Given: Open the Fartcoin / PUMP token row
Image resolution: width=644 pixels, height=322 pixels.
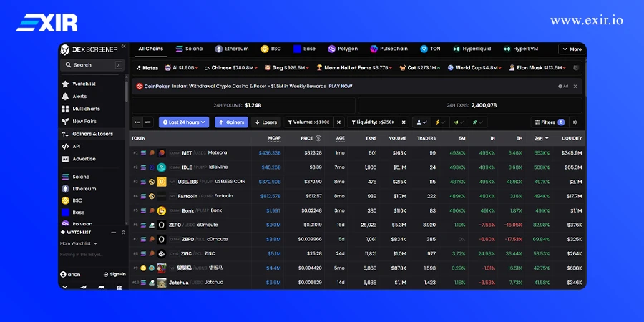Looking at the screenshot, I should [356, 196].
